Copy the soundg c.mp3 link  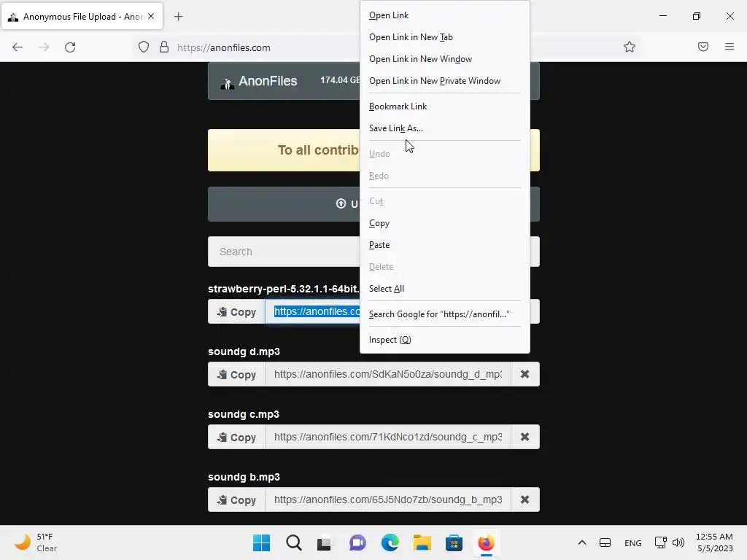point(237,437)
